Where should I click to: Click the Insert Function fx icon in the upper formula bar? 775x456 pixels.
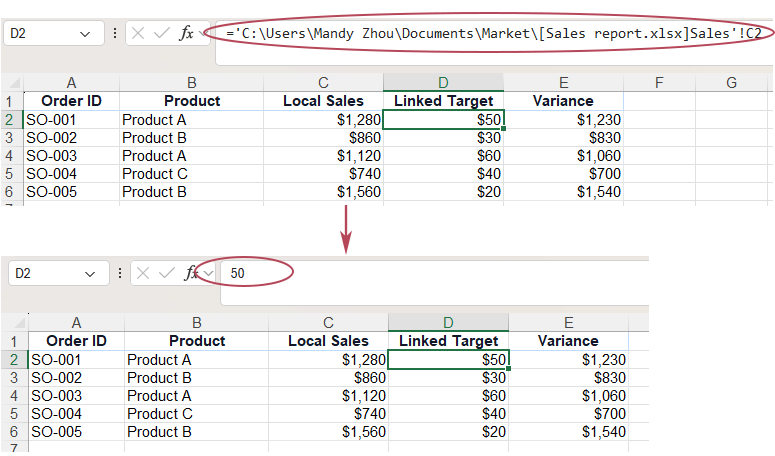click(187, 33)
